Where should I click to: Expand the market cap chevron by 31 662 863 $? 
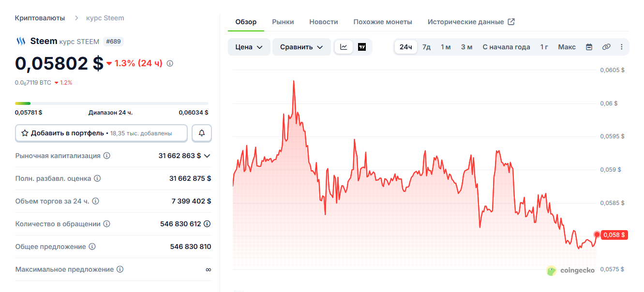point(207,156)
